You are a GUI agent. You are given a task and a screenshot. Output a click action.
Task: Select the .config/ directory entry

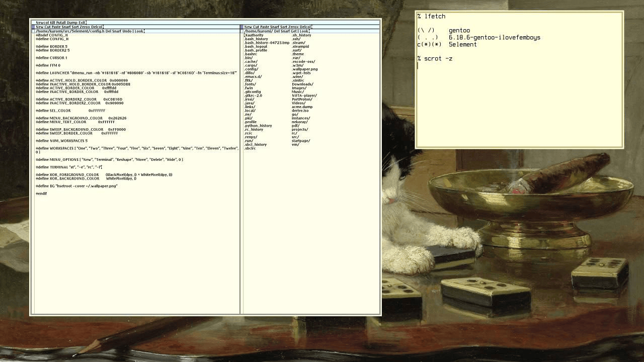click(251, 69)
